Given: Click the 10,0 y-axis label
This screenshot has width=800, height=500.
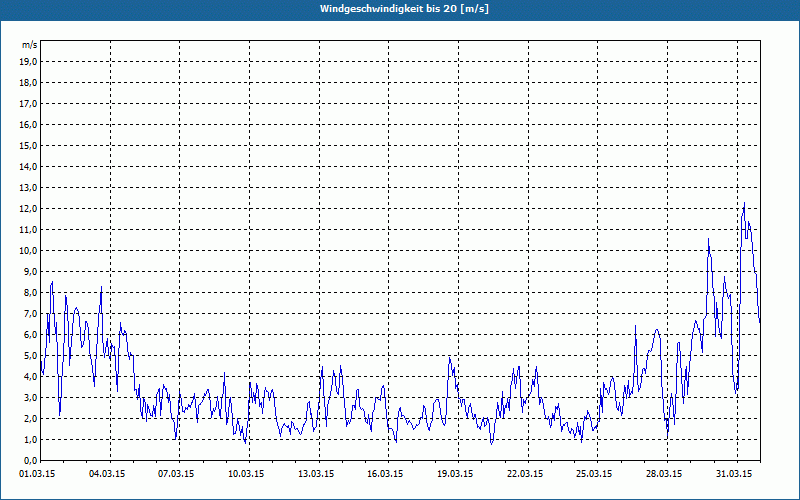Looking at the screenshot, I should [x=28, y=251].
